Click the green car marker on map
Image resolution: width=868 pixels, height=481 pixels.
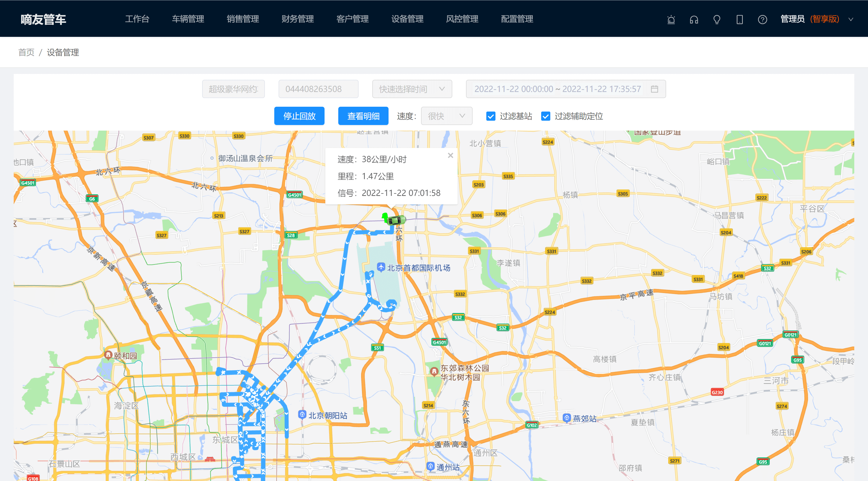coord(396,220)
